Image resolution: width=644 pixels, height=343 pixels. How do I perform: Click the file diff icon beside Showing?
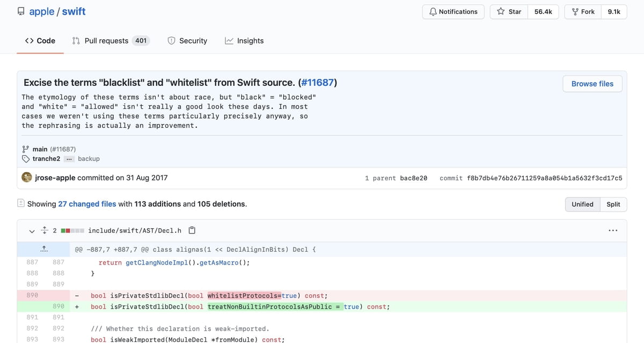(x=21, y=203)
